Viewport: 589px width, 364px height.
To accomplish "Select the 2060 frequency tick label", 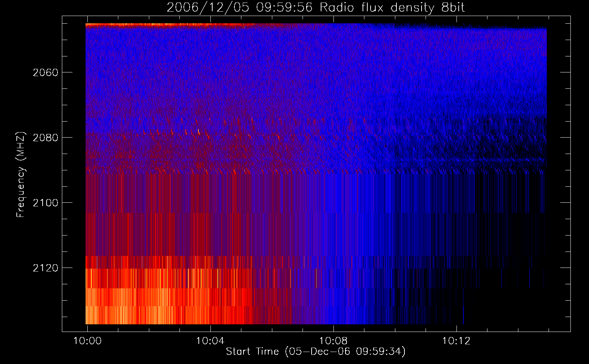I will click(x=46, y=72).
